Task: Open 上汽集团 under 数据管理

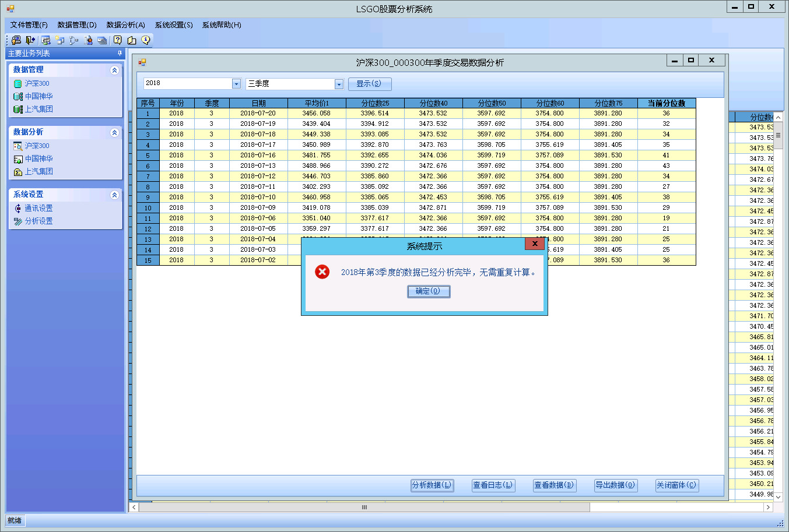Action: point(38,109)
